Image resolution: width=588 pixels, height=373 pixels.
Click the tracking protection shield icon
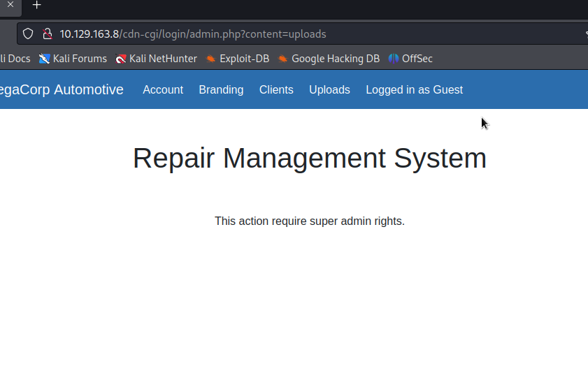tap(28, 34)
